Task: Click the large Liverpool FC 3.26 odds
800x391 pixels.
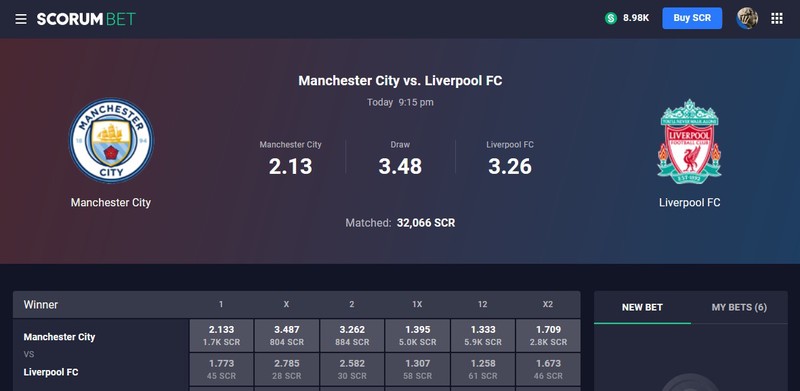Action: pos(510,166)
